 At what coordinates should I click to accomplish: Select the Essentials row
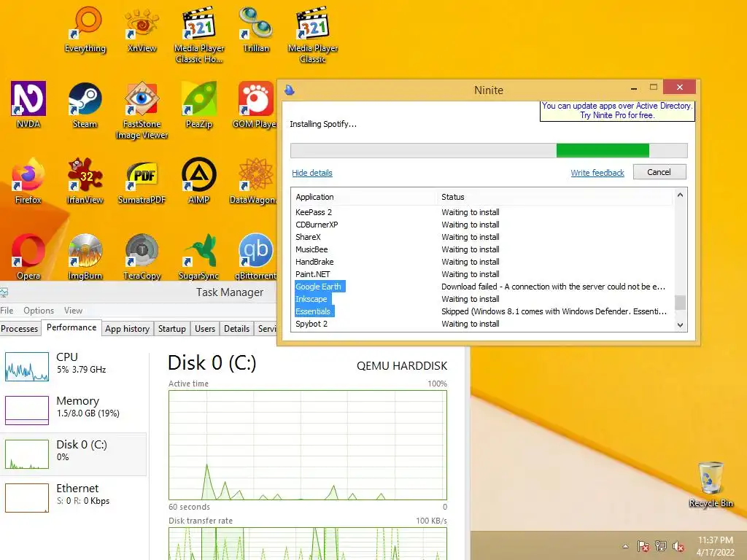coord(483,311)
